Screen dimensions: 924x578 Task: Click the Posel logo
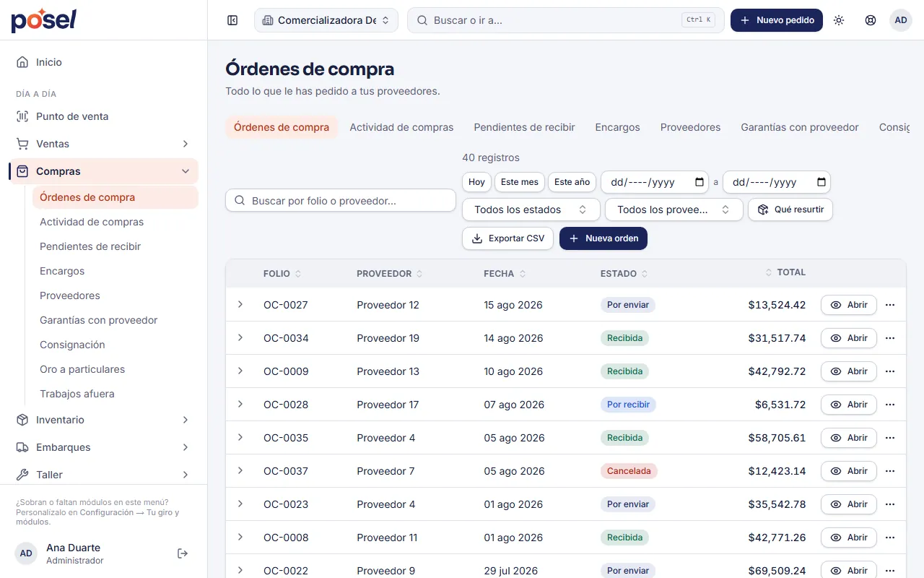pyautogui.click(x=43, y=20)
